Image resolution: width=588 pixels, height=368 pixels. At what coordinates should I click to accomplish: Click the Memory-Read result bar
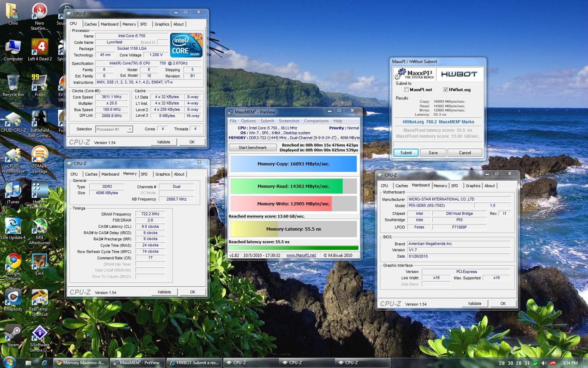point(293,186)
